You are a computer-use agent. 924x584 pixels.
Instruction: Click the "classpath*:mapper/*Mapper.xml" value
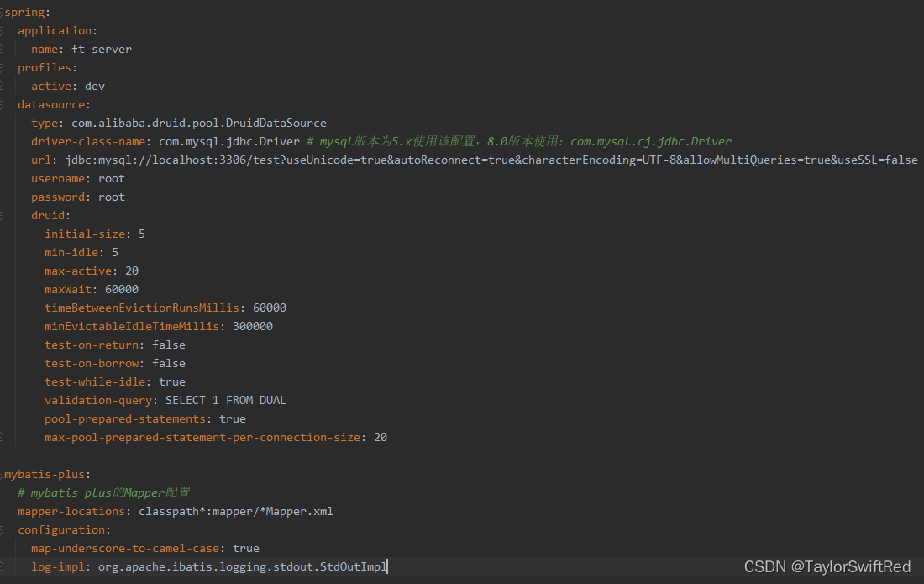point(236,512)
